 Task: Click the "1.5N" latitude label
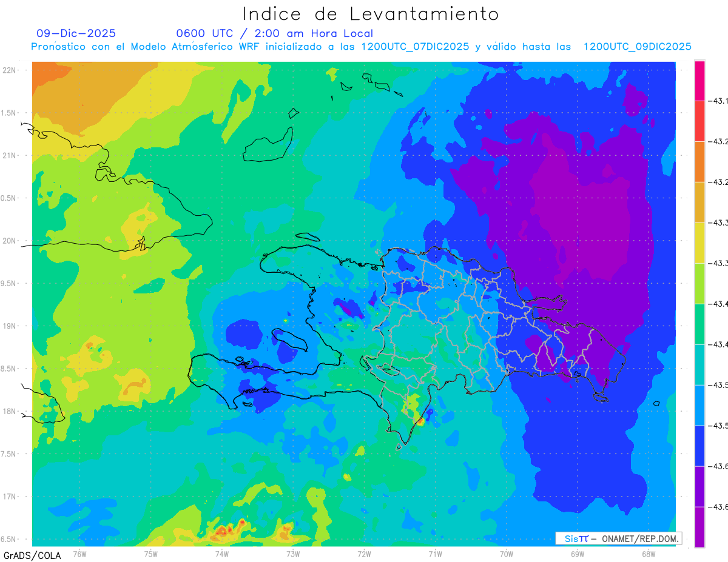point(9,113)
